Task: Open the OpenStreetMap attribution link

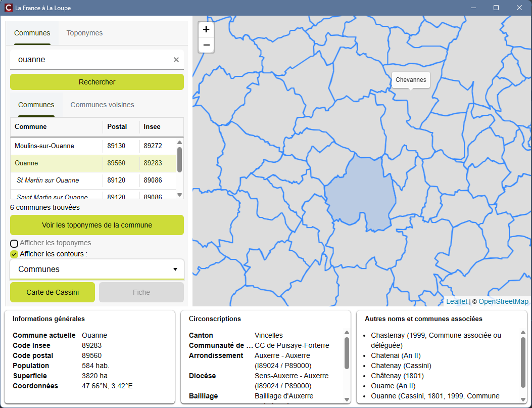Action: pyautogui.click(x=503, y=301)
